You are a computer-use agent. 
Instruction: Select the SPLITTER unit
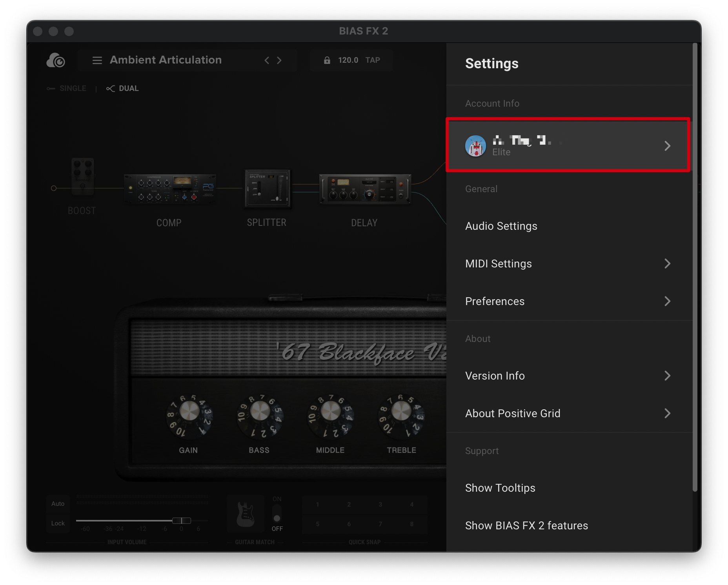point(268,189)
